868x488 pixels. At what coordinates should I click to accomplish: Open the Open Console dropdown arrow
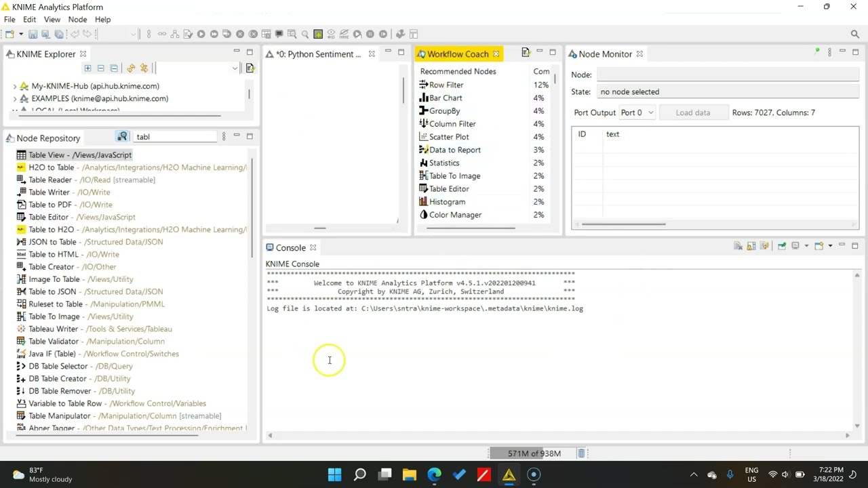(830, 246)
